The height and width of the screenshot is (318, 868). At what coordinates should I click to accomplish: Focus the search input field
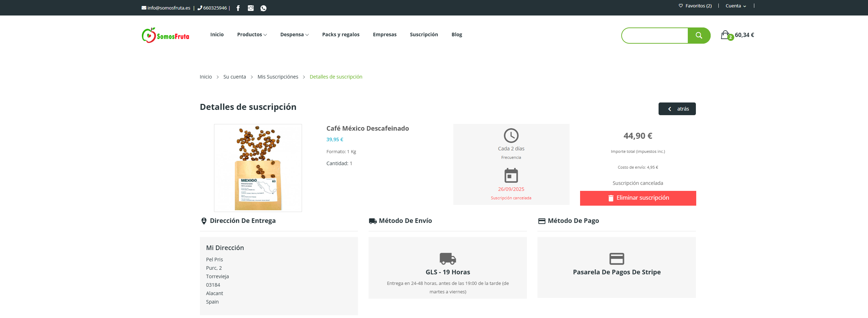pos(655,35)
